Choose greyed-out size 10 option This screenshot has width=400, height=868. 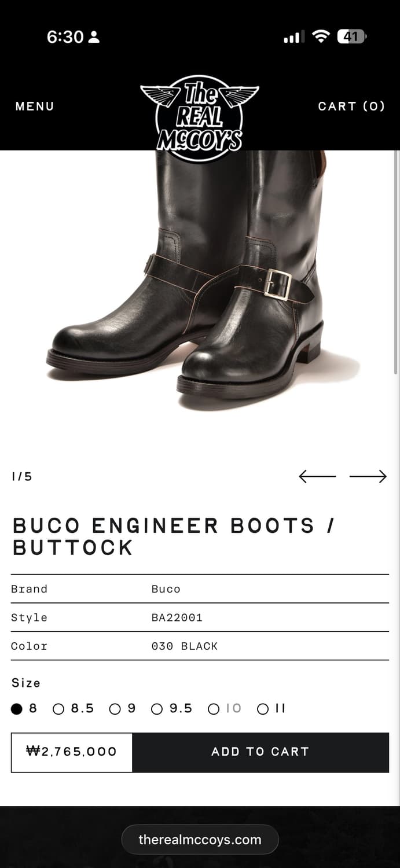click(x=225, y=708)
